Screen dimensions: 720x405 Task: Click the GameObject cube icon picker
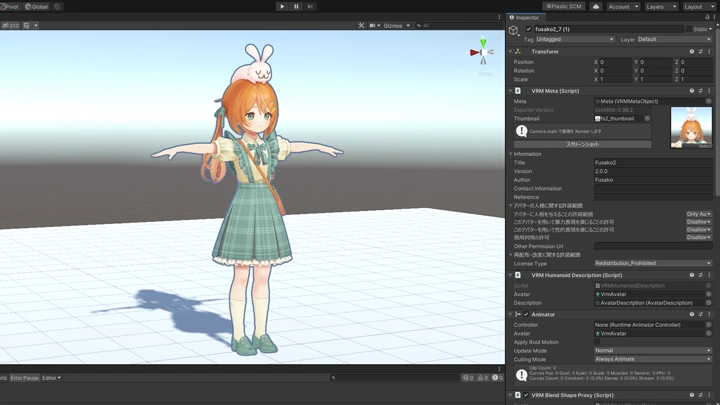pos(514,30)
